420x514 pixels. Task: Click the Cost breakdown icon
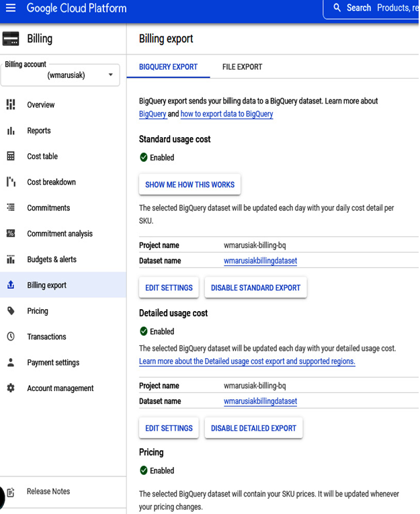11,181
